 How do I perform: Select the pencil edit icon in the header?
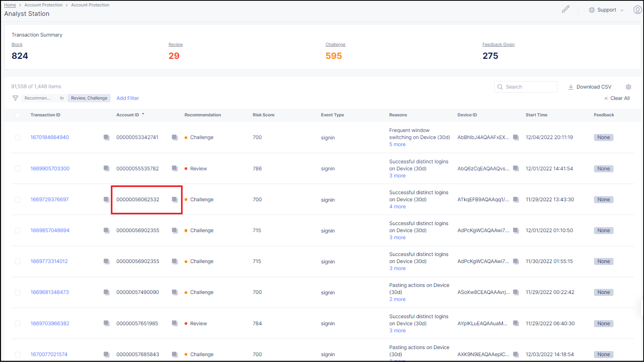[565, 9]
